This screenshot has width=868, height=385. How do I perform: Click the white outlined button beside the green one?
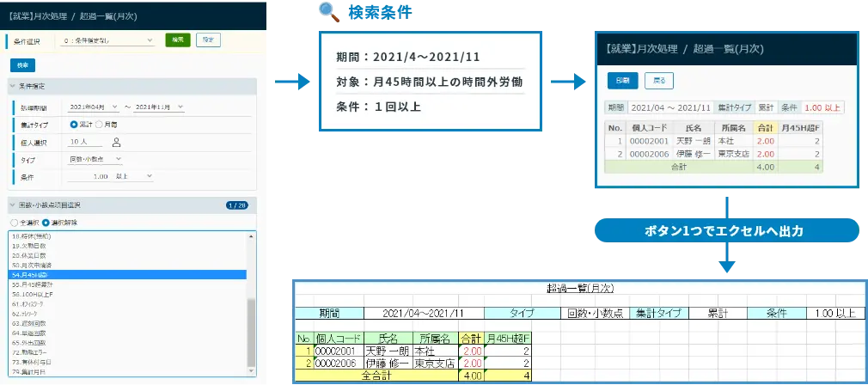point(208,40)
